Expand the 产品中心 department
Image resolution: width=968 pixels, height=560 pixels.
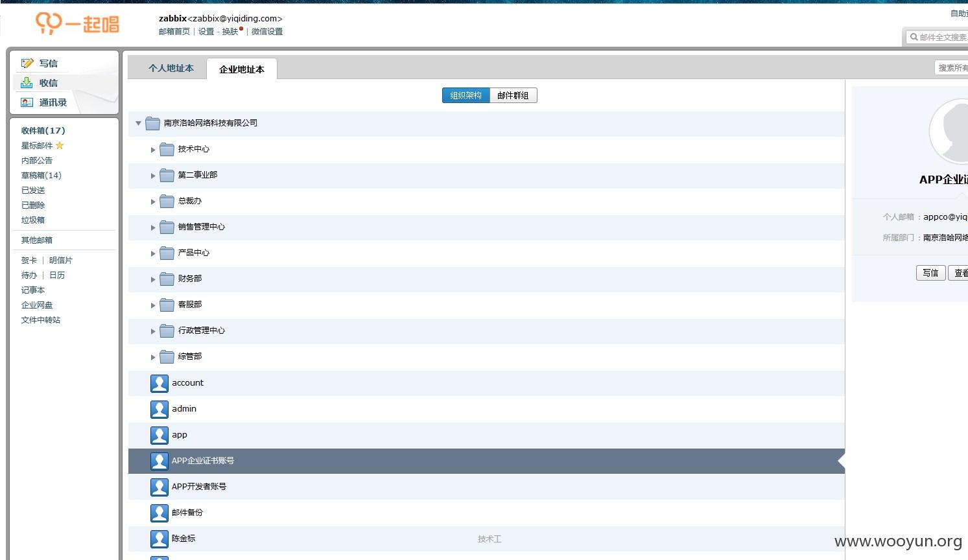(x=153, y=253)
